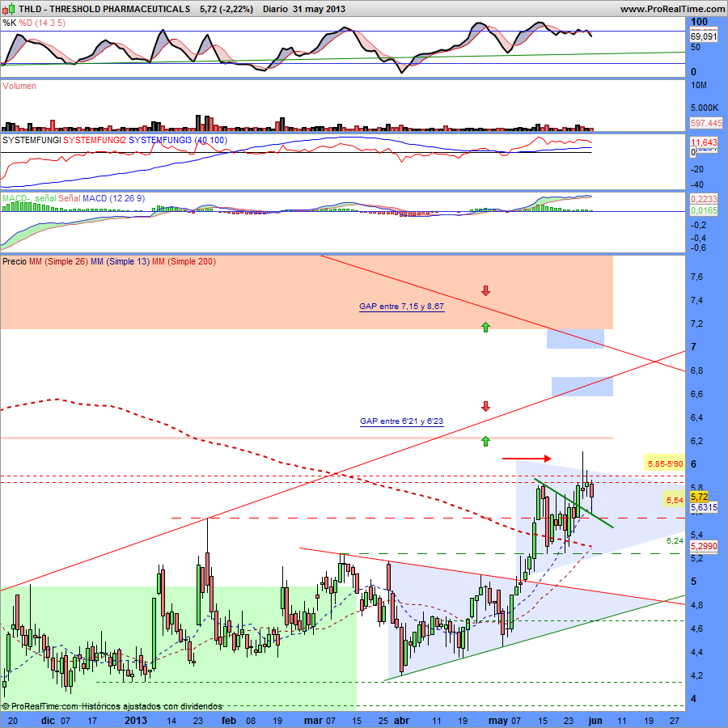
Task: Click the SYSTEMFUNGI indicator label
Action: coord(32,140)
